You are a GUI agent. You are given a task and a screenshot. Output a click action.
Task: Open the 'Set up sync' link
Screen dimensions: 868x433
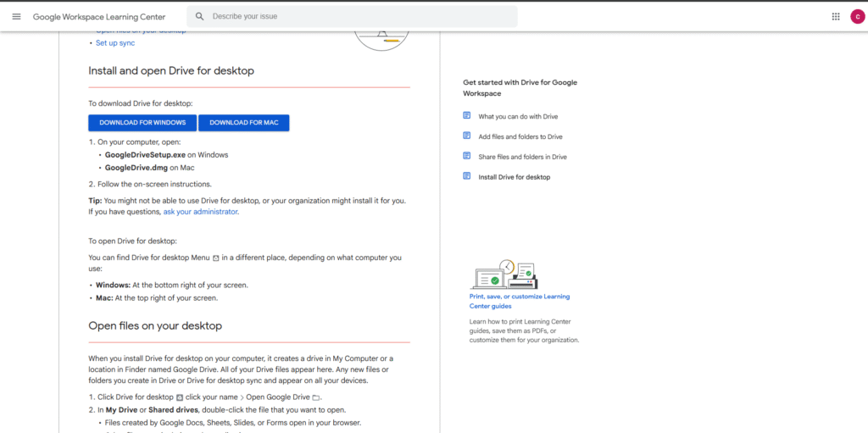(115, 43)
